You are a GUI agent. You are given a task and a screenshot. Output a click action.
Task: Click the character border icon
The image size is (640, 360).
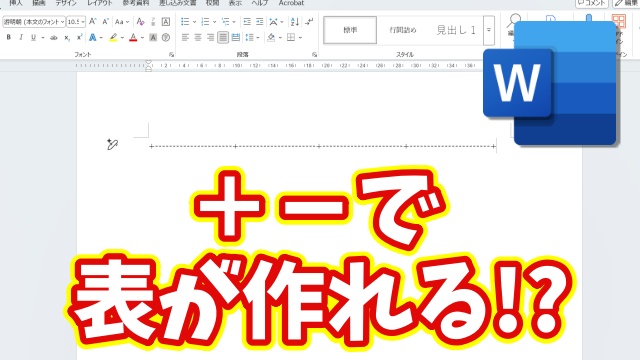click(x=166, y=22)
